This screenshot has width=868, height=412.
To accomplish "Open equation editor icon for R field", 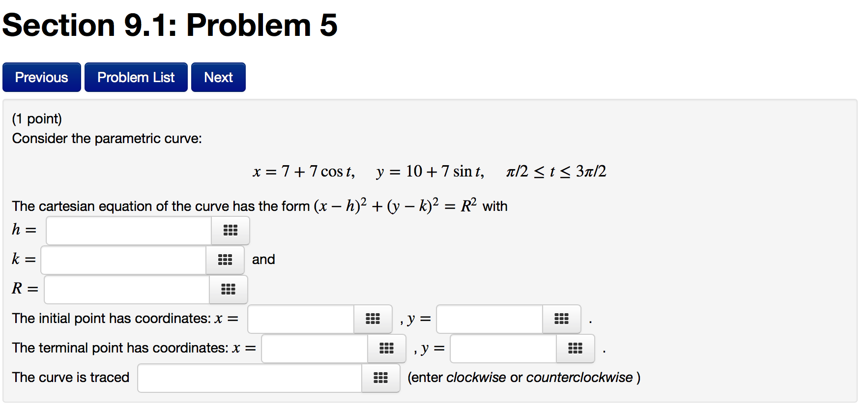I will point(229,290).
